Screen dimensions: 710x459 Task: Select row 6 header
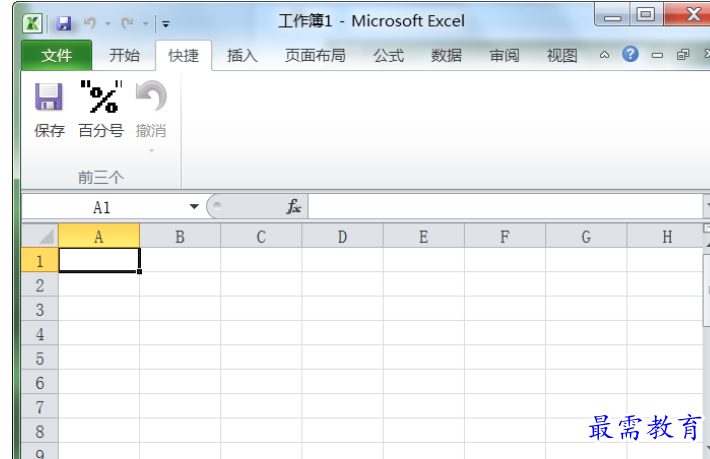coord(40,382)
